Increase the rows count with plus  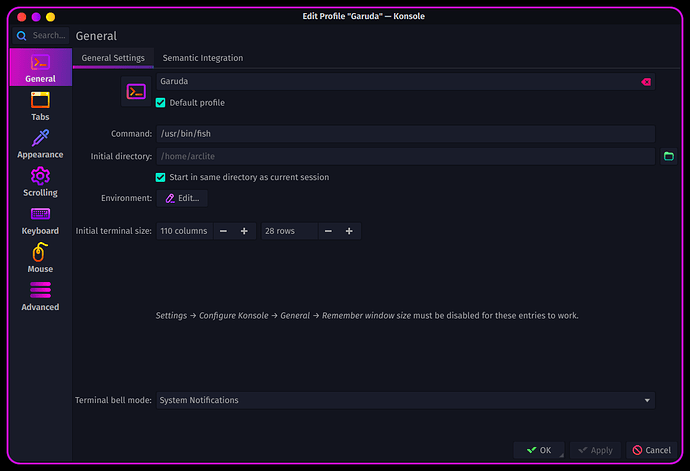pyautogui.click(x=349, y=231)
